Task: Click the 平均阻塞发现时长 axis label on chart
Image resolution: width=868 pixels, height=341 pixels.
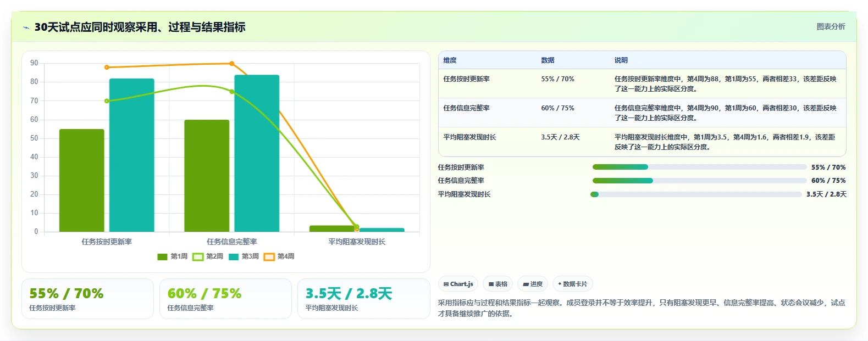Action: tap(357, 242)
